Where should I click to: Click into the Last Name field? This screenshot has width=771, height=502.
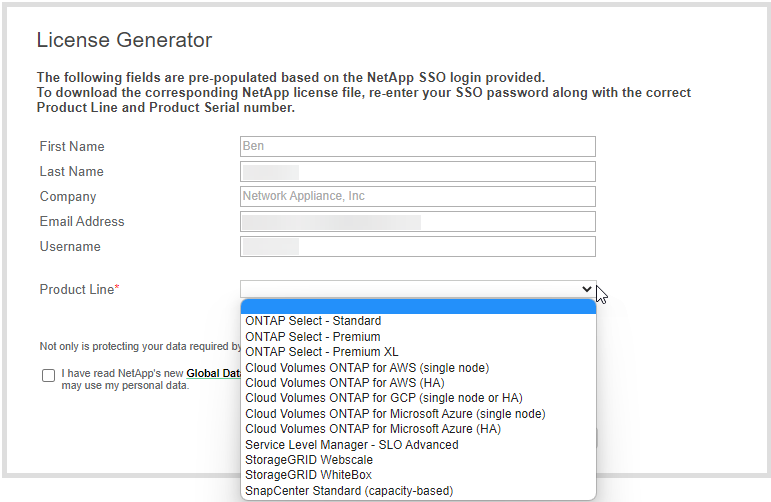[x=418, y=172]
